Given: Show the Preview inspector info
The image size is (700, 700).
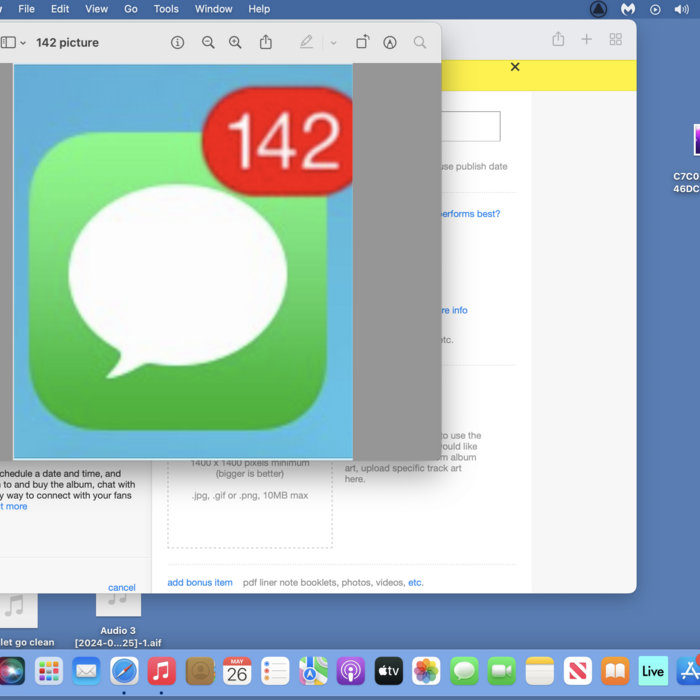Looking at the screenshot, I should point(177,42).
